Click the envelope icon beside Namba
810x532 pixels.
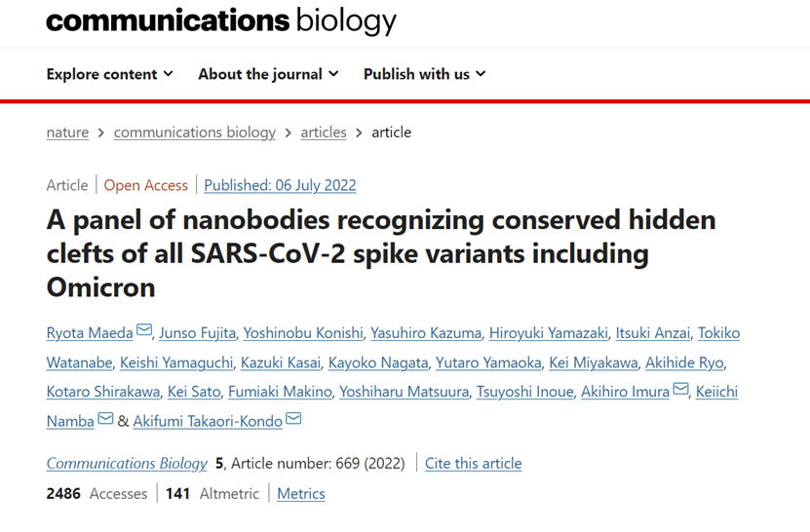pyautogui.click(x=105, y=418)
